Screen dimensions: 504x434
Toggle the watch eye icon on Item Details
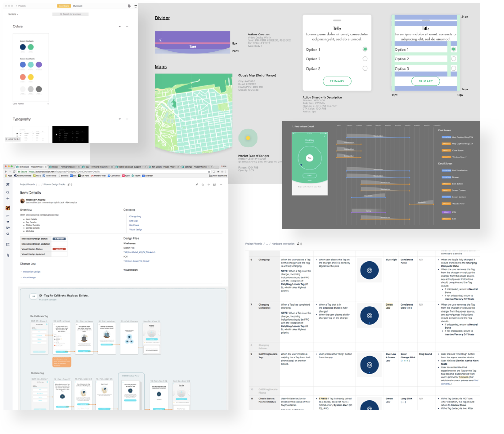tap(208, 185)
